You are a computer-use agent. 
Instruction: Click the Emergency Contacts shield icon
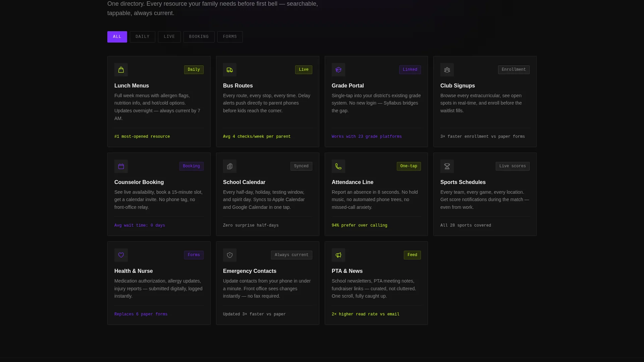tap(230, 255)
